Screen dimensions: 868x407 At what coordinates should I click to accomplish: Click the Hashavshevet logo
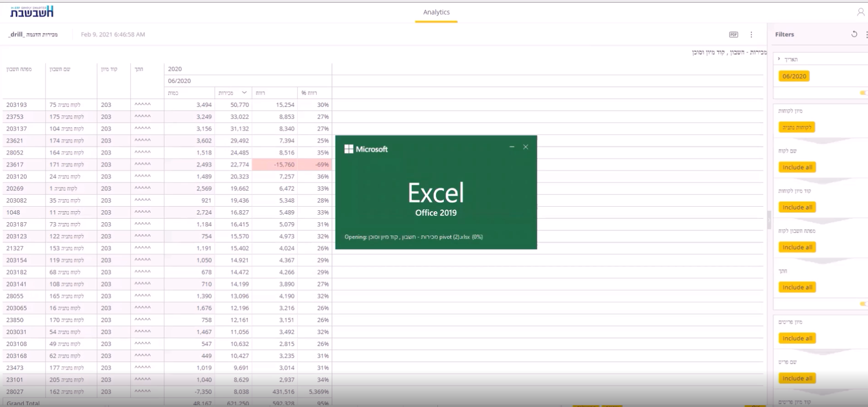(32, 11)
